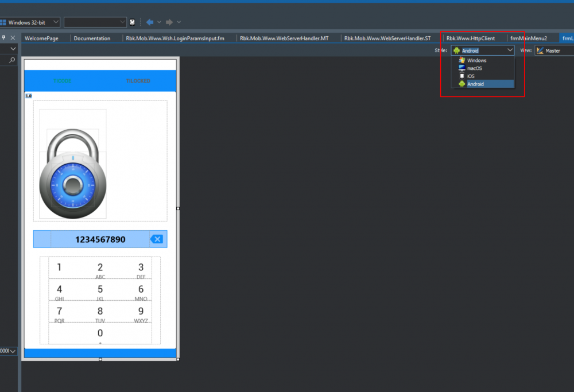
Task: Click the search magnifier in left panel
Action: (x=12, y=60)
